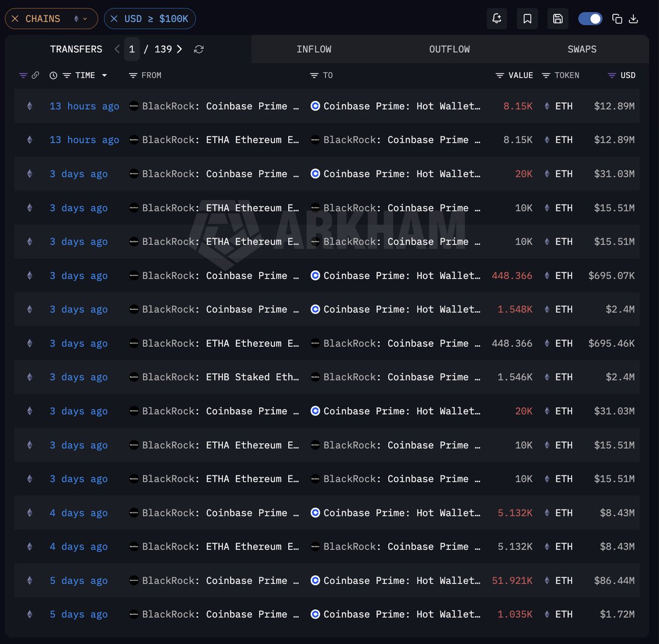Click the page number input field
This screenshot has height=644, width=659.
132,49
